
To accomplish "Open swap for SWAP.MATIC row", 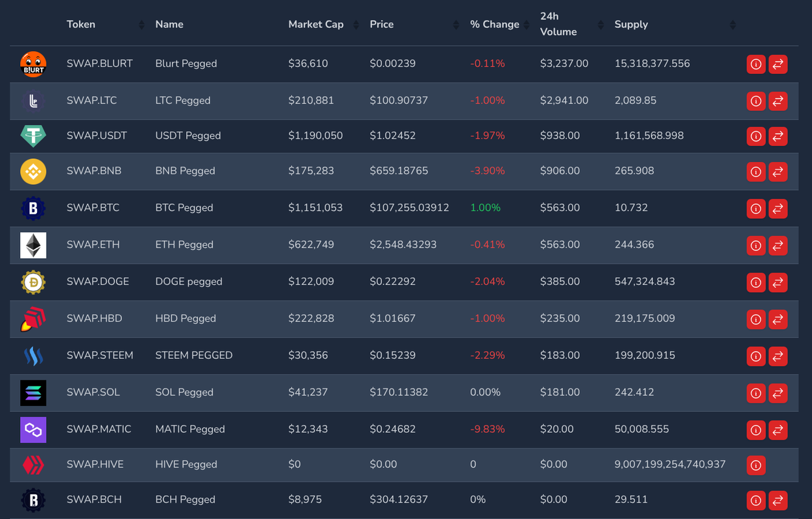I will [x=778, y=429].
